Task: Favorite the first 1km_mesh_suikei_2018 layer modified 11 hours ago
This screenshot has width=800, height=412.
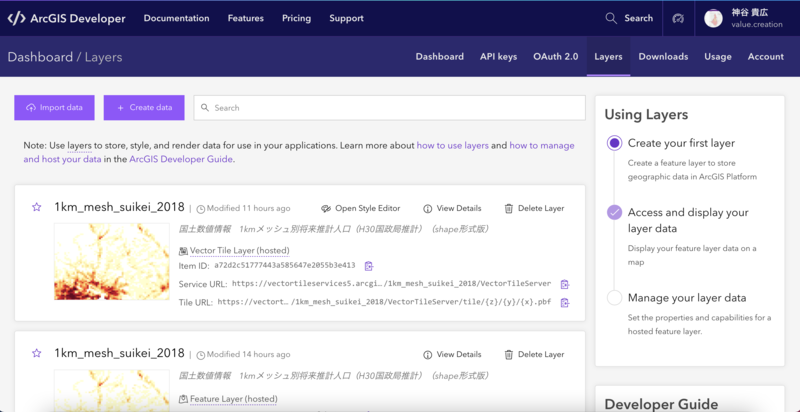Action: pyautogui.click(x=37, y=207)
